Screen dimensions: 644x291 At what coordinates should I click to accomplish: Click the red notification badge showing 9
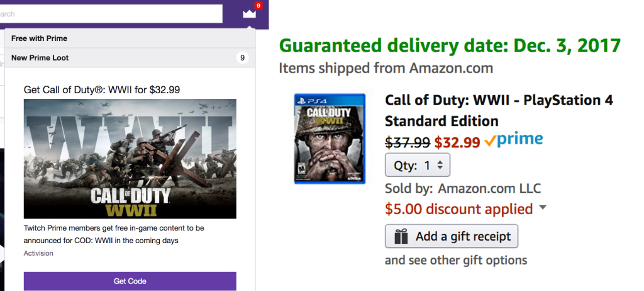(x=258, y=6)
